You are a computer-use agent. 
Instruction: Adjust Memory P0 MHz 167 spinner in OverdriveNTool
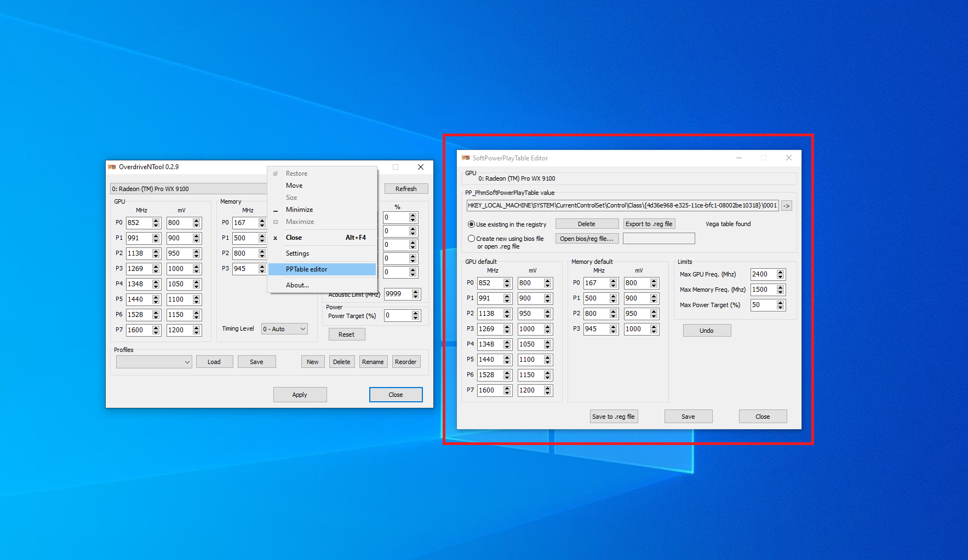(x=262, y=223)
